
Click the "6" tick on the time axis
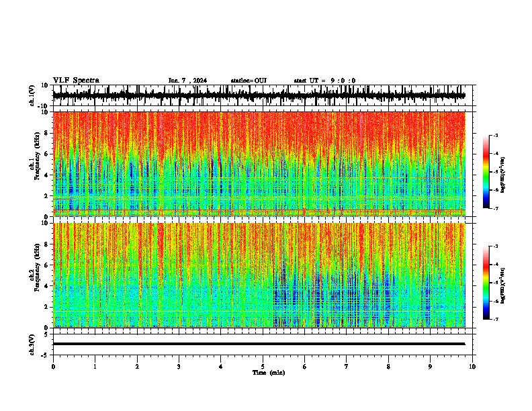tap(305, 367)
